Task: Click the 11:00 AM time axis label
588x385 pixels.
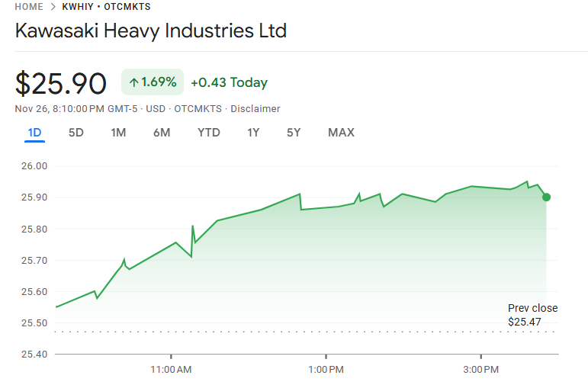Action: tap(171, 370)
